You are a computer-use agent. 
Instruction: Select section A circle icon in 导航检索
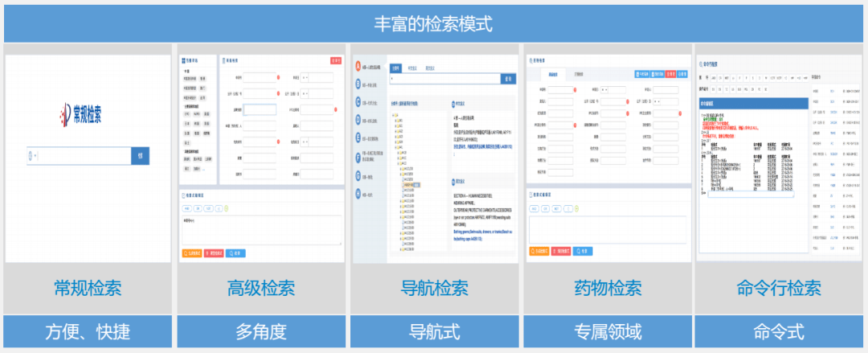point(358,67)
